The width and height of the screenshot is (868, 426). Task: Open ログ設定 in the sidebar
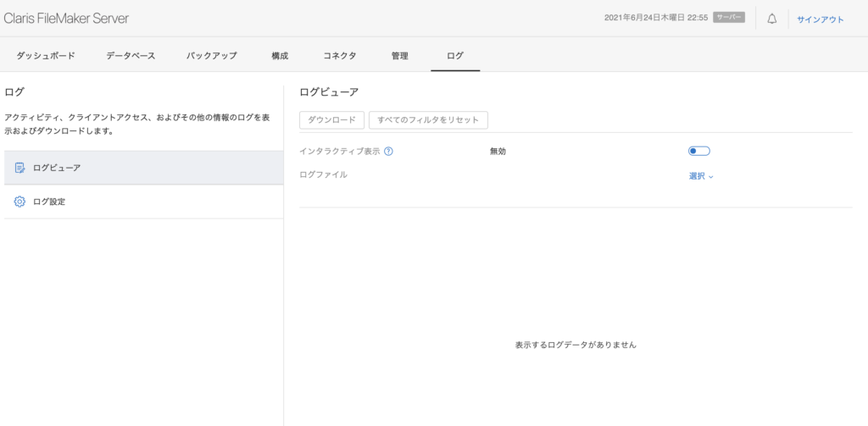coord(48,202)
